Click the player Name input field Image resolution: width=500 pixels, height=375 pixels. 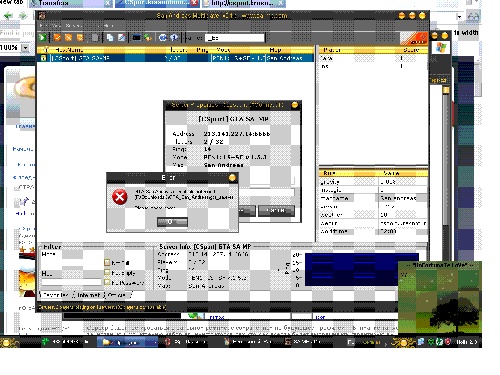235,38
